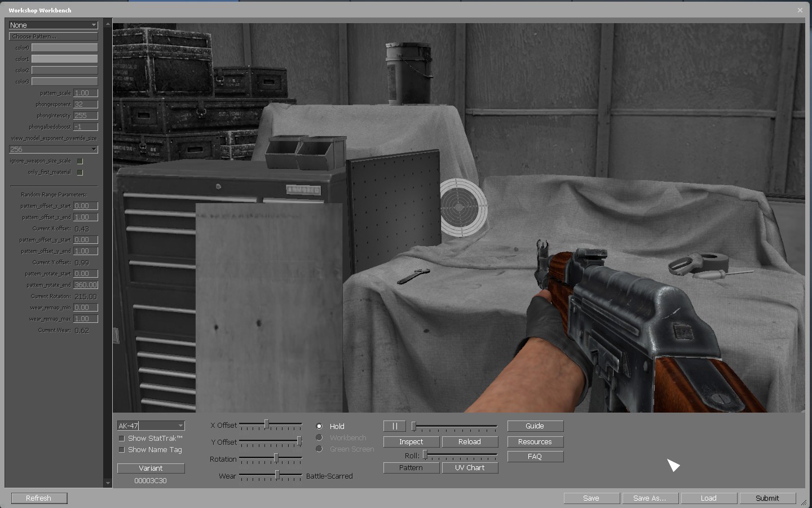Adjust the Y Offset slider
The width and height of the screenshot is (812, 508).
pyautogui.click(x=271, y=441)
